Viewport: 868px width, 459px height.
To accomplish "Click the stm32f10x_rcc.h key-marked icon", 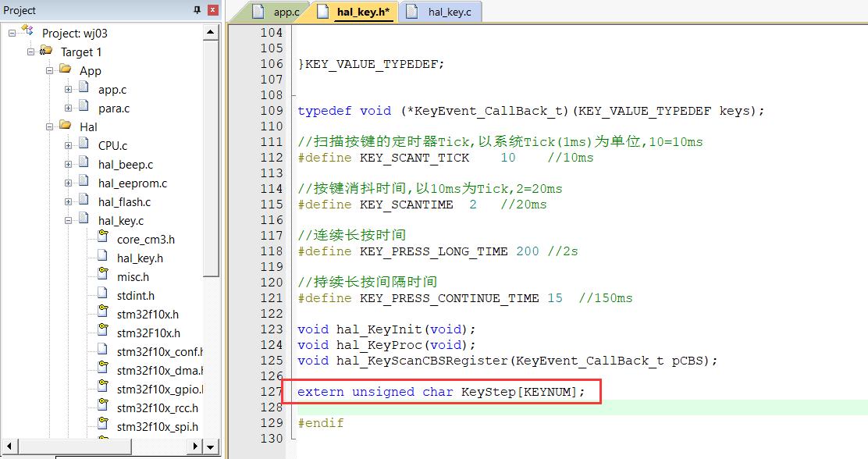I will (x=103, y=405).
